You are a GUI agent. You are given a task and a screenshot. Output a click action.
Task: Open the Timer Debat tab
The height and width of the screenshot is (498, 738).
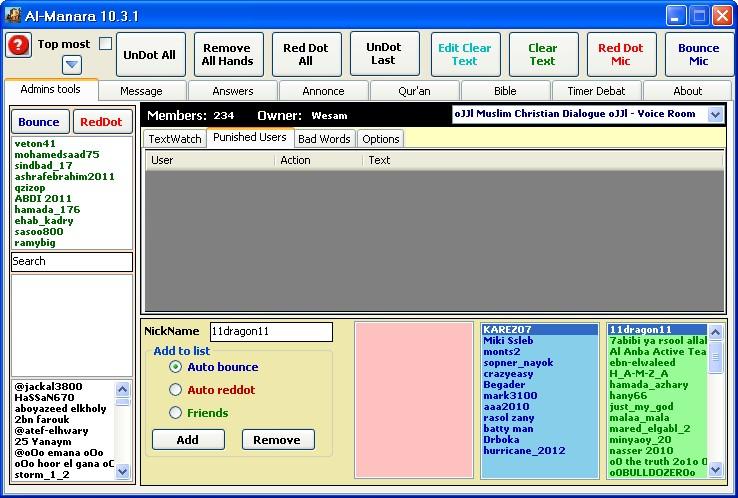coord(596,91)
